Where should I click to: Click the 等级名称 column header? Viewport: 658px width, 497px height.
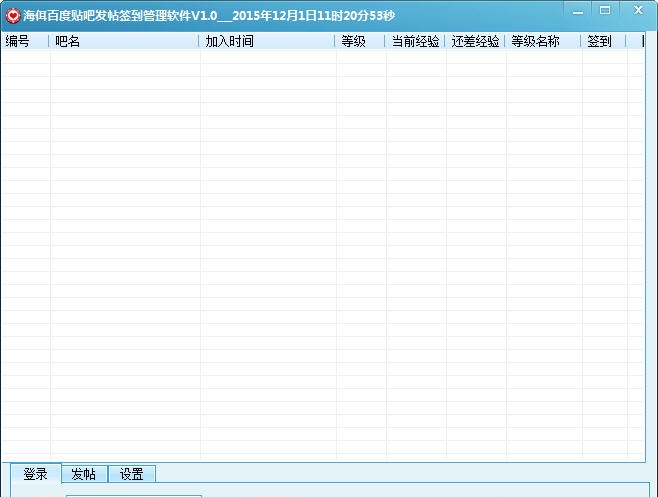pyautogui.click(x=543, y=41)
